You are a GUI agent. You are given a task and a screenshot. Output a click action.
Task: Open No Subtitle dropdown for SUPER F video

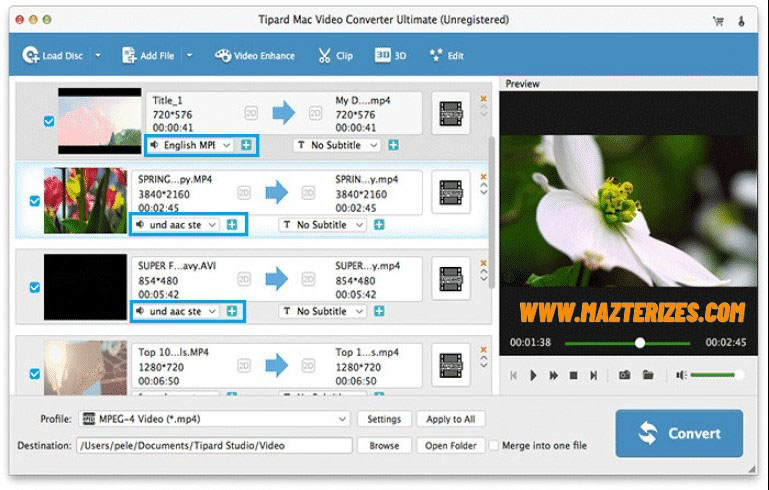(x=322, y=311)
